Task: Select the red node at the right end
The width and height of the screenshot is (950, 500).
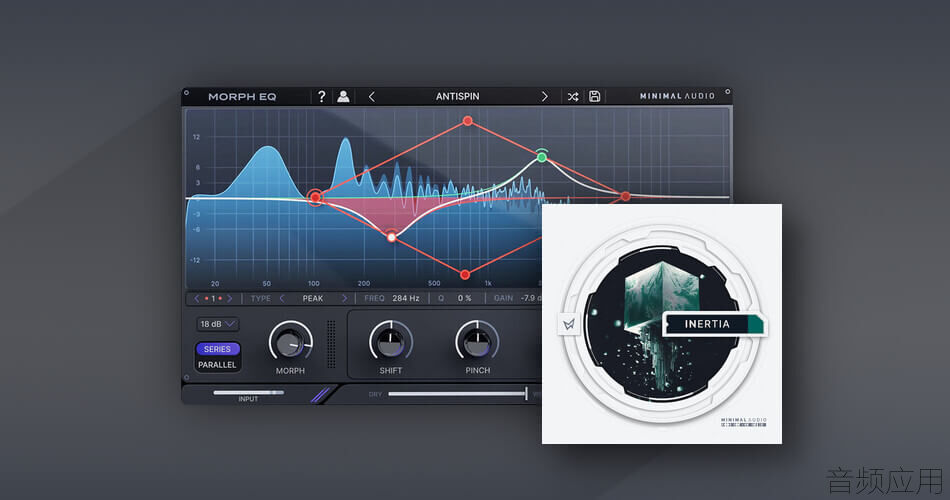Action: (626, 196)
